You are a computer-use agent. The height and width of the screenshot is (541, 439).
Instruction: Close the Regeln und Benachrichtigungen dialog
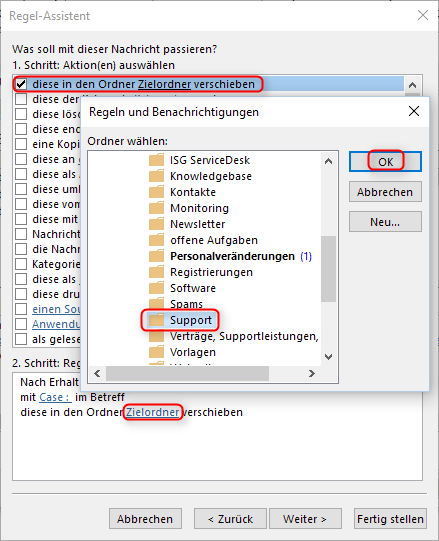(414, 111)
